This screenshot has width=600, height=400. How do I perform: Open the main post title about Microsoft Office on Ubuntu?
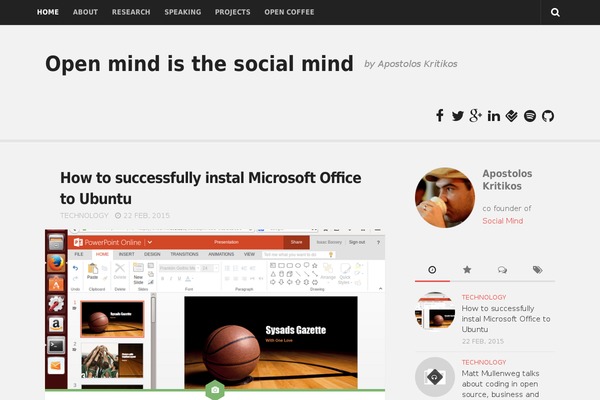click(210, 188)
